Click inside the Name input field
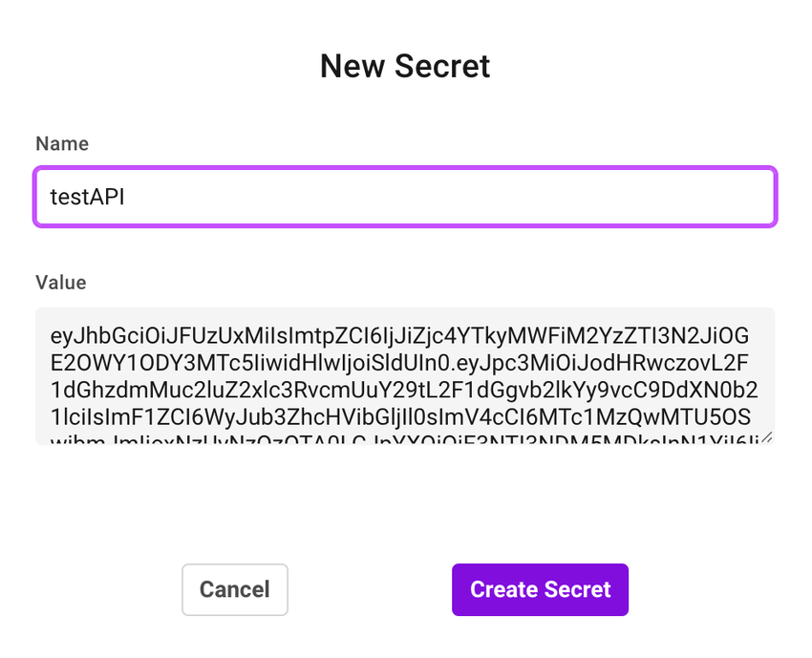This screenshot has height=658, width=812. click(x=382, y=197)
